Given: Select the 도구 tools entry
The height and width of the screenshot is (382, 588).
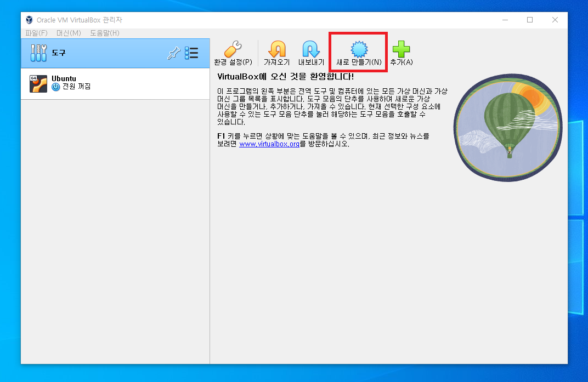Looking at the screenshot, I should 115,53.
